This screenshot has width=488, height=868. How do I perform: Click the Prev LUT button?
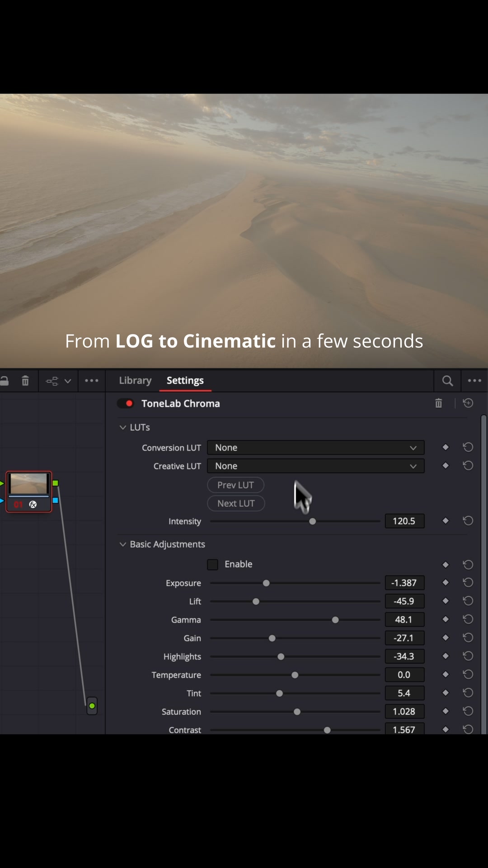coord(235,485)
